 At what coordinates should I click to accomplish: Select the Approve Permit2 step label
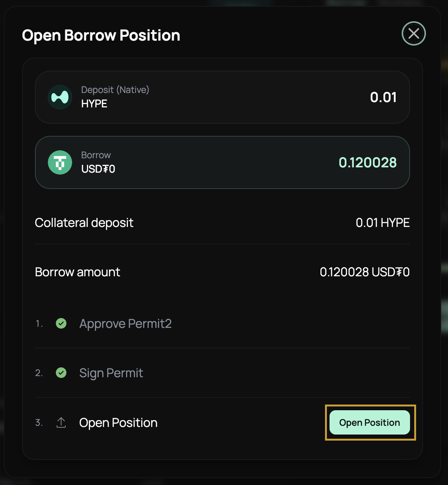click(125, 324)
